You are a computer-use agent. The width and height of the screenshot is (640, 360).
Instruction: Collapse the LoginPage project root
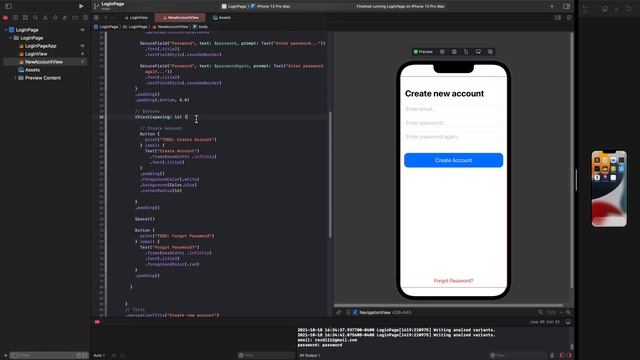pyautogui.click(x=6, y=30)
